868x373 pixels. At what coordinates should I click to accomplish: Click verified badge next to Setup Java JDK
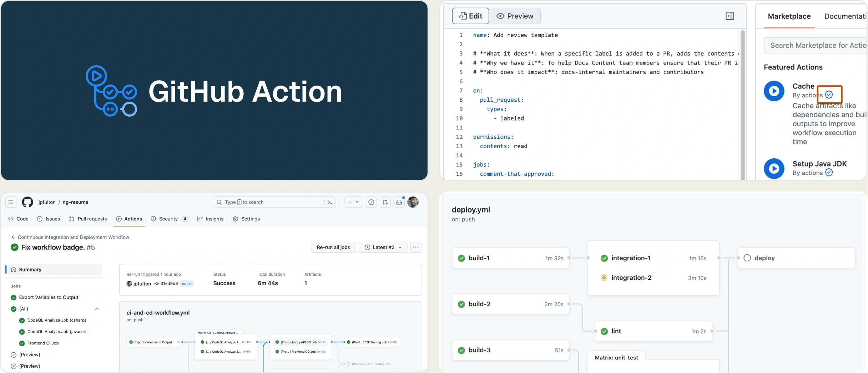tap(829, 173)
